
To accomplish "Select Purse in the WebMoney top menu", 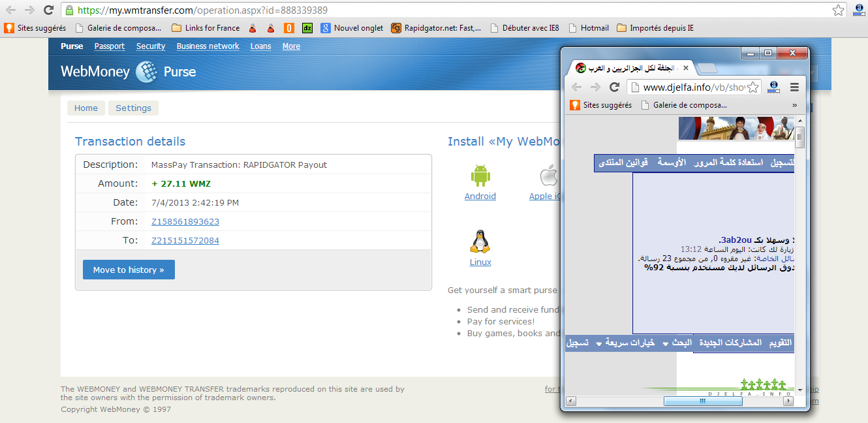I will [72, 46].
